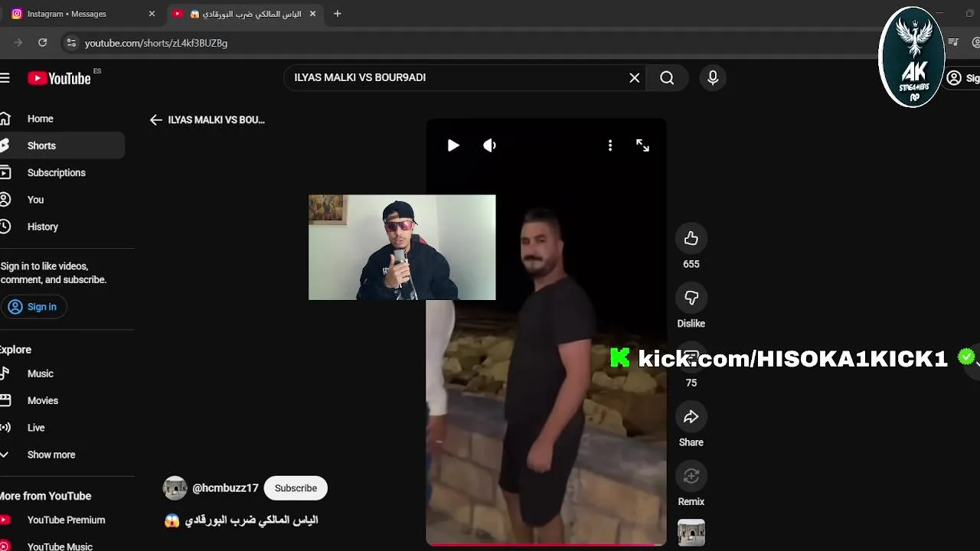Viewport: 980px width, 551px height.
Task: Select the active YouTube video browser tab
Action: (245, 14)
